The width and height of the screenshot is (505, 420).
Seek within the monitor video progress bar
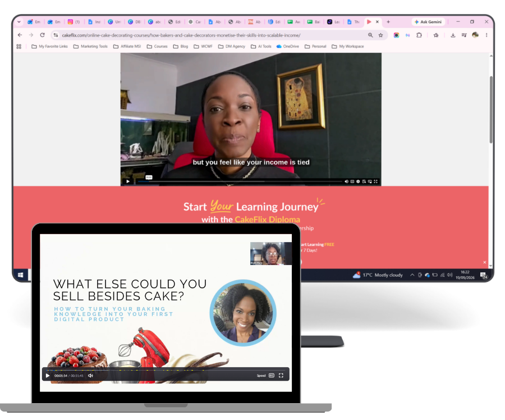(x=240, y=182)
